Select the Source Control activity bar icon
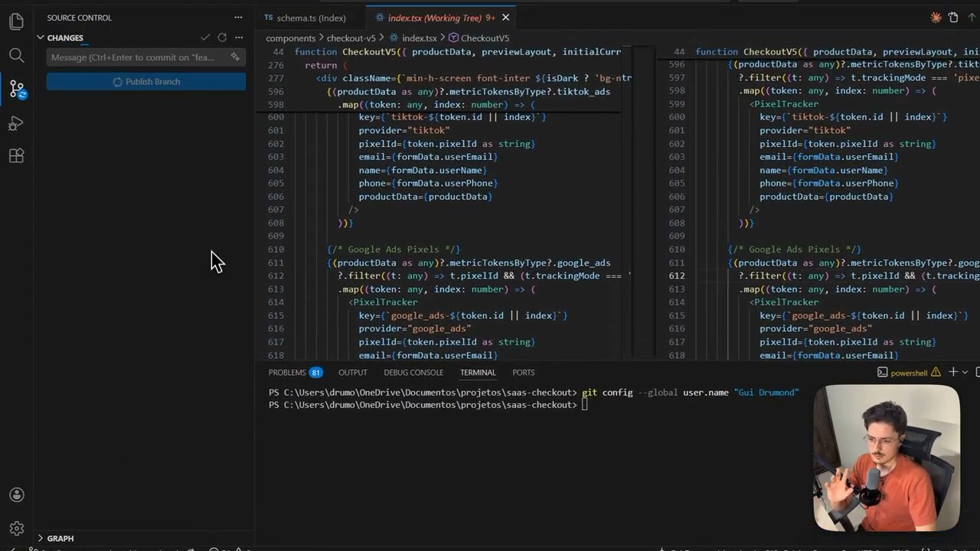 (17, 89)
